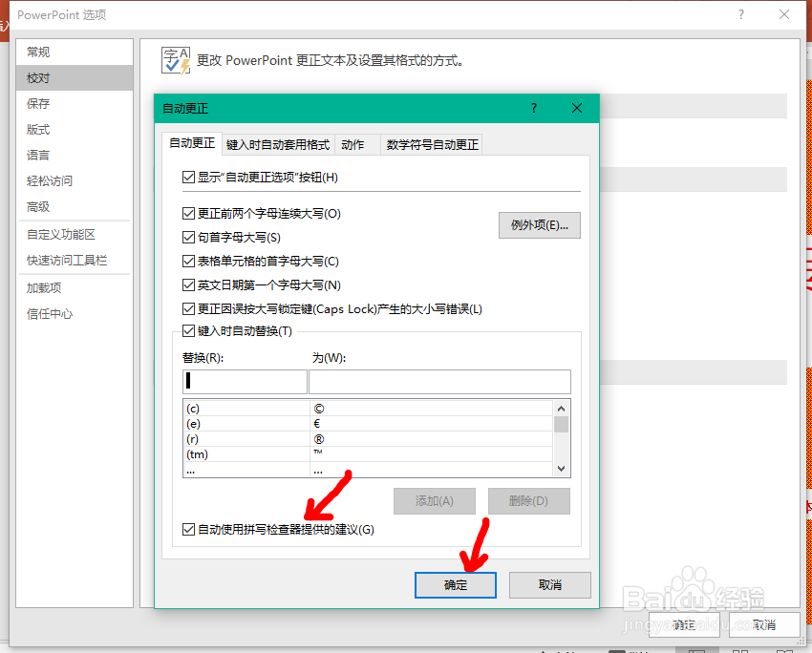
Task: Toggle 显示"自动更正选项"按钮 checkbox
Action: 188,178
